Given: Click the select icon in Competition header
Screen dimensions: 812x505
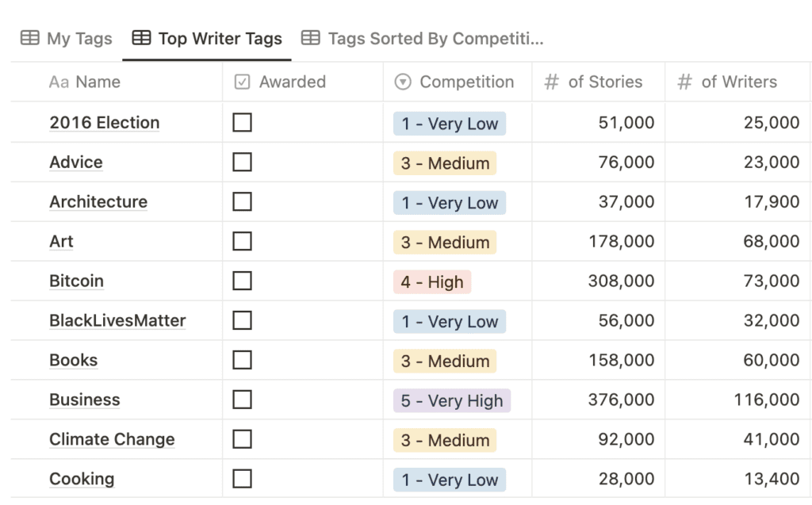Looking at the screenshot, I should point(403,82).
